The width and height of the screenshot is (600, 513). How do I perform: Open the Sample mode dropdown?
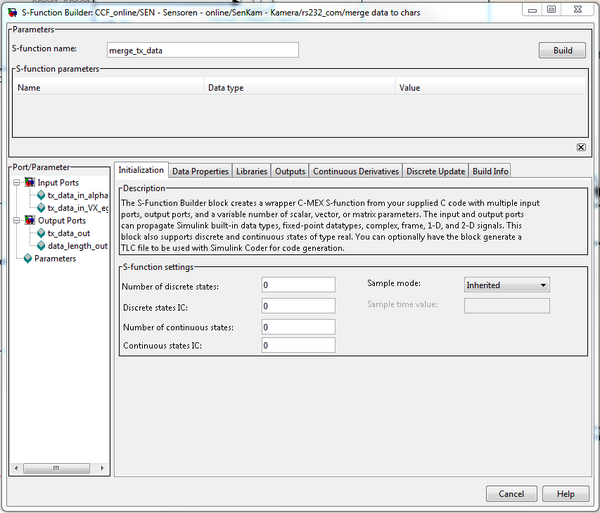click(x=507, y=285)
